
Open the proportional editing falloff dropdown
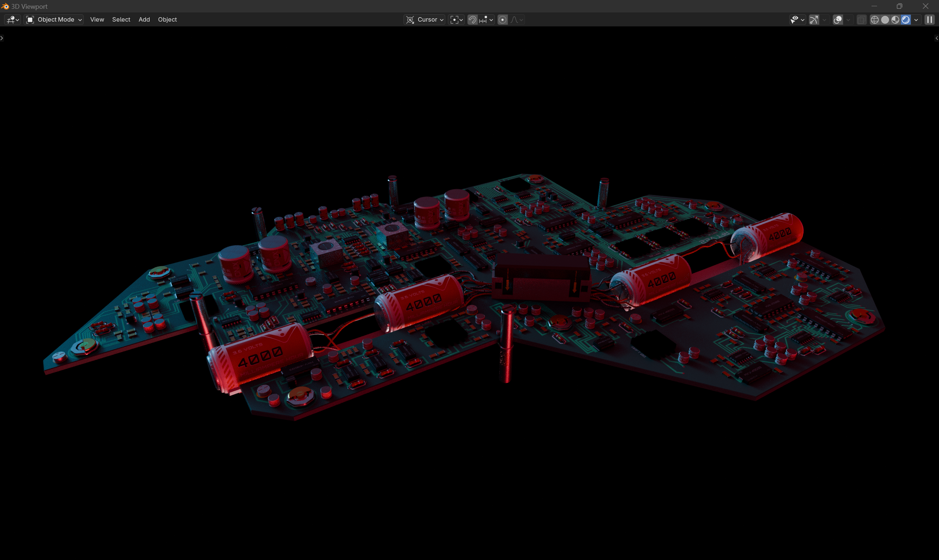coord(516,20)
